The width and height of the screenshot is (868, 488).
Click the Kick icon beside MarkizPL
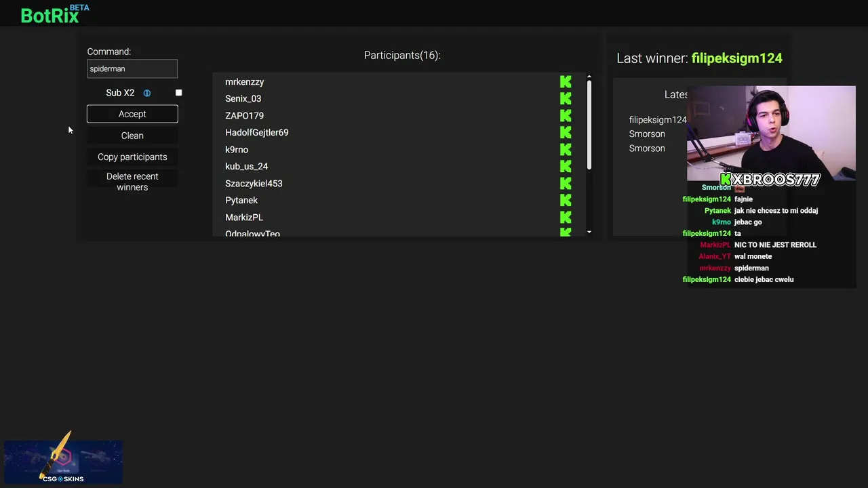tap(566, 218)
